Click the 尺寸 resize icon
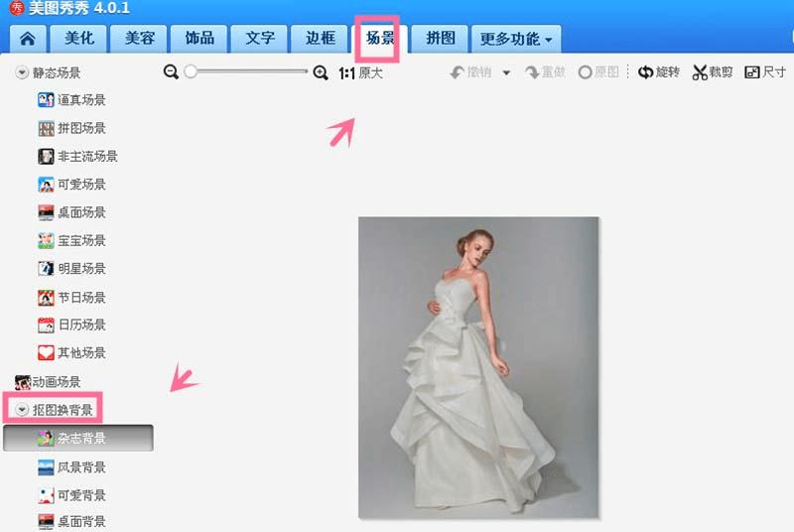 coord(752,72)
